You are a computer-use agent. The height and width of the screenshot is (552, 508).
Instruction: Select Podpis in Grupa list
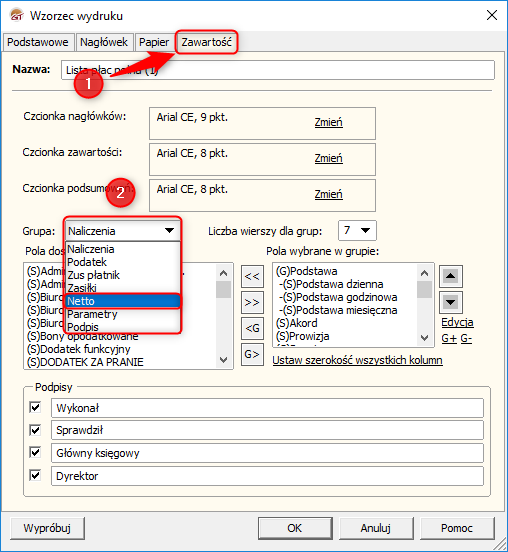pyautogui.click(x=123, y=327)
